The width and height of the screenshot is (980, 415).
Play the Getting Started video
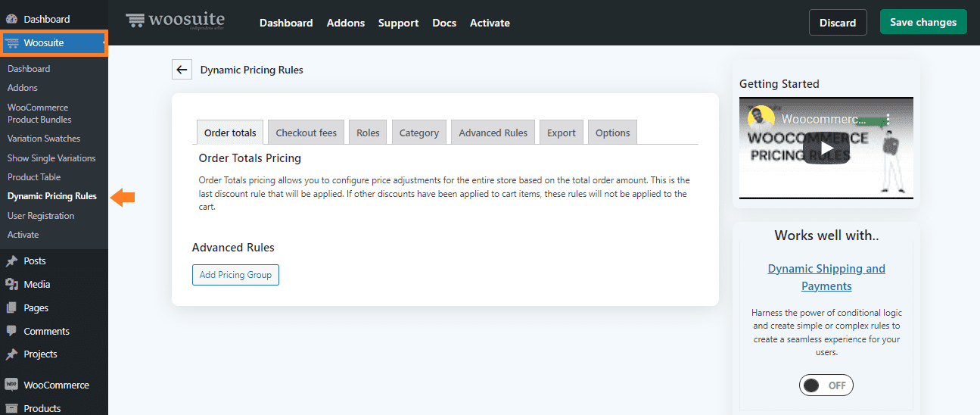(x=826, y=148)
